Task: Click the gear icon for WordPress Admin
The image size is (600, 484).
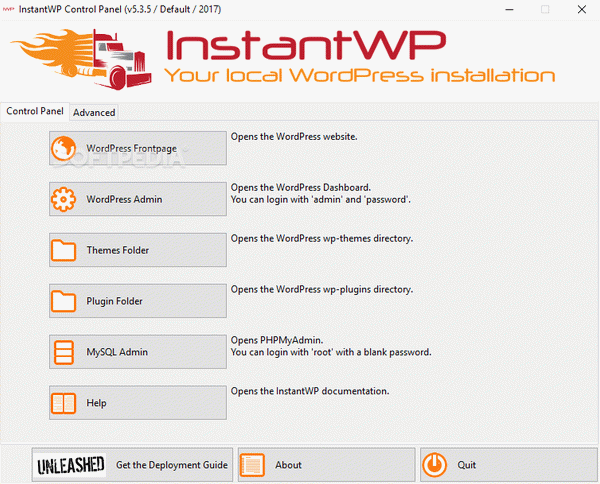Action: click(64, 199)
